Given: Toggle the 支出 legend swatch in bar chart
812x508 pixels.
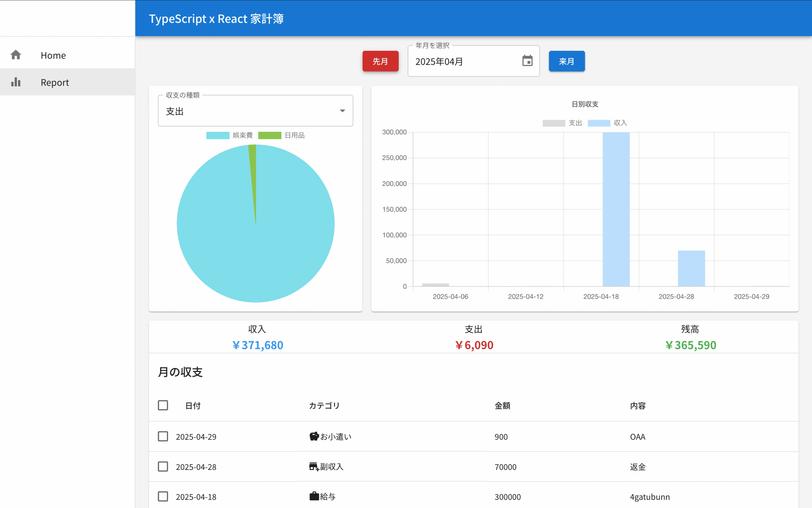Looking at the screenshot, I should 553,123.
